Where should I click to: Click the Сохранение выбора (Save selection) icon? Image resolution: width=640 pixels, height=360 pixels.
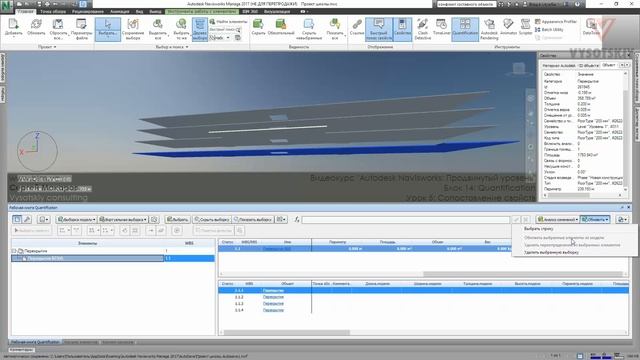pos(133,29)
